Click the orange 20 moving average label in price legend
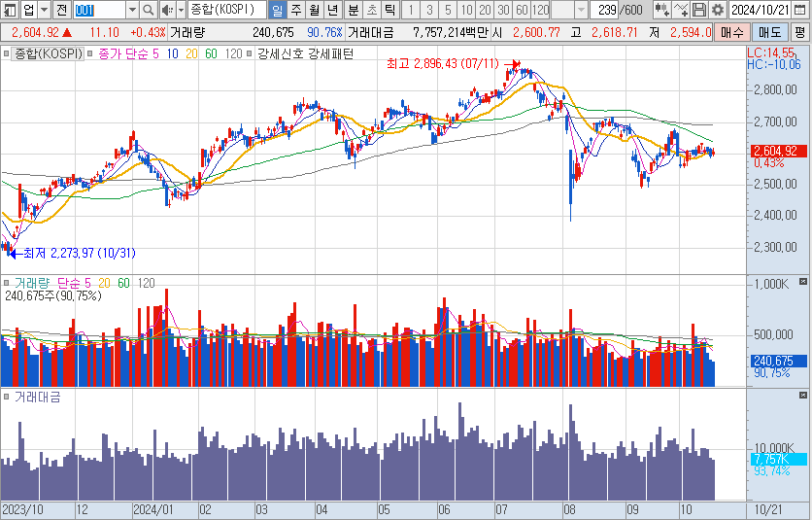812x520 pixels. [x=191, y=53]
